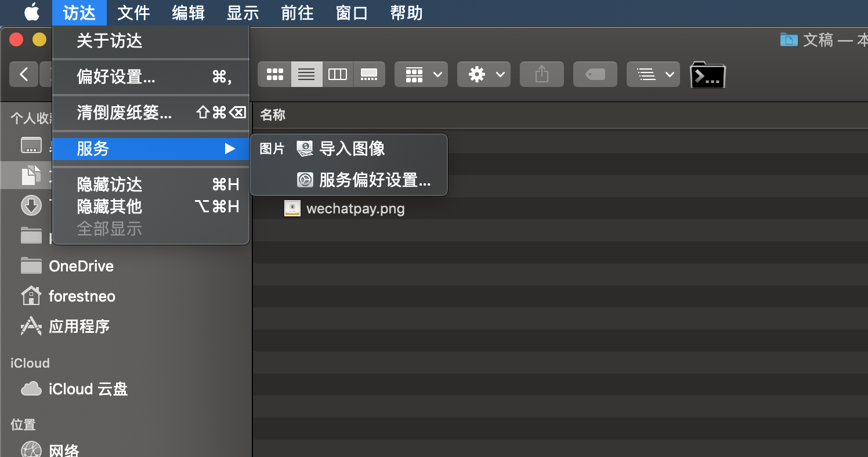Open 服务偏好设置… from the submenu
Screen dimensions: 868x457
tap(349, 180)
